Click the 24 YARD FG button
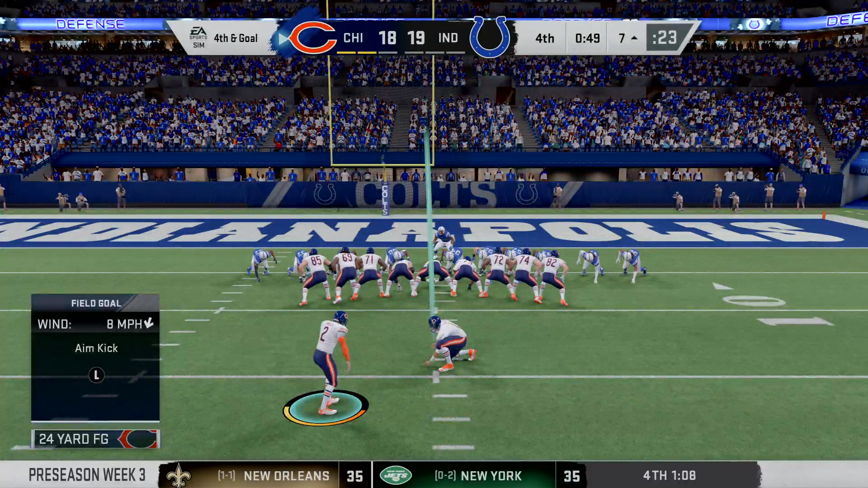Screen dimensions: 868x488 click(x=95, y=439)
